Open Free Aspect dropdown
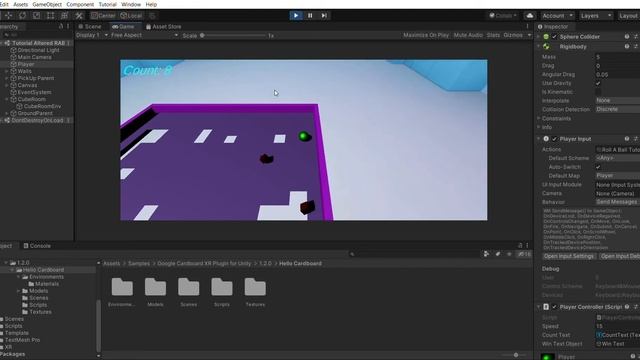 (144, 36)
